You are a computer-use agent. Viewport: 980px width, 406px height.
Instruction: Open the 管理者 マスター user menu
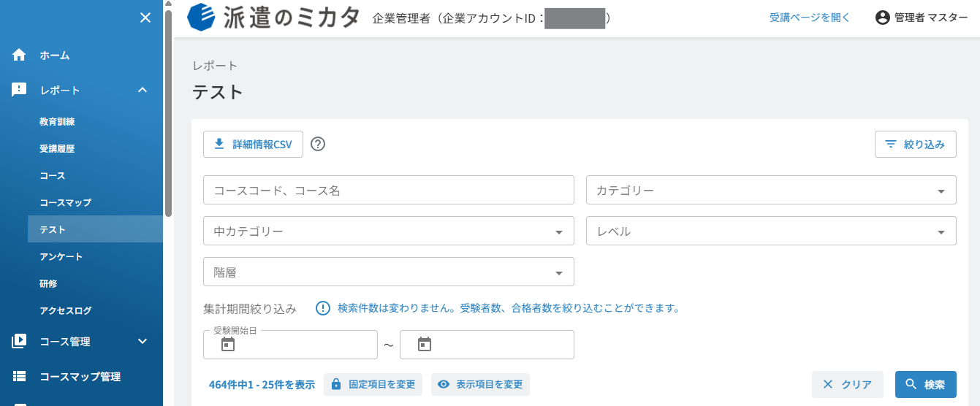coord(922,18)
